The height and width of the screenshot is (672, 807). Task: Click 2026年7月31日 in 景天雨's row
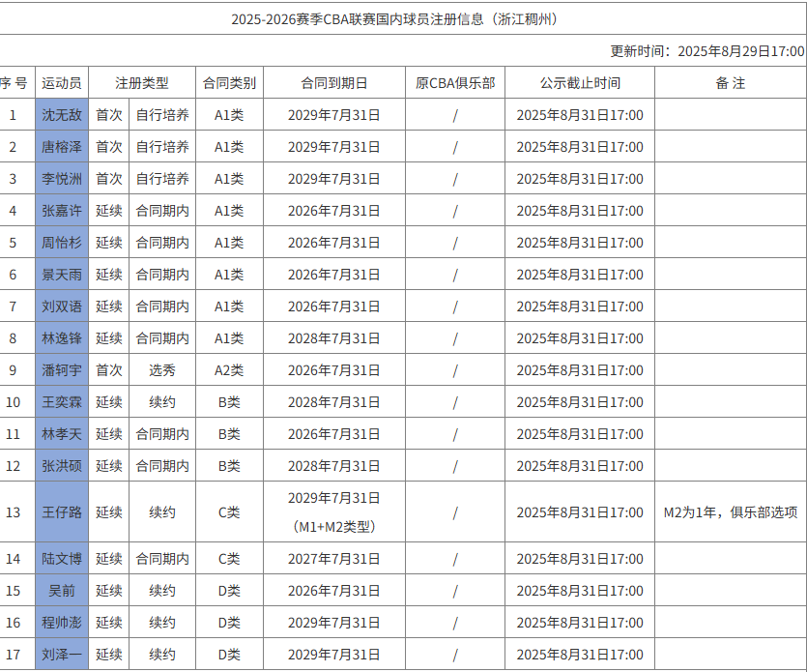[334, 275]
